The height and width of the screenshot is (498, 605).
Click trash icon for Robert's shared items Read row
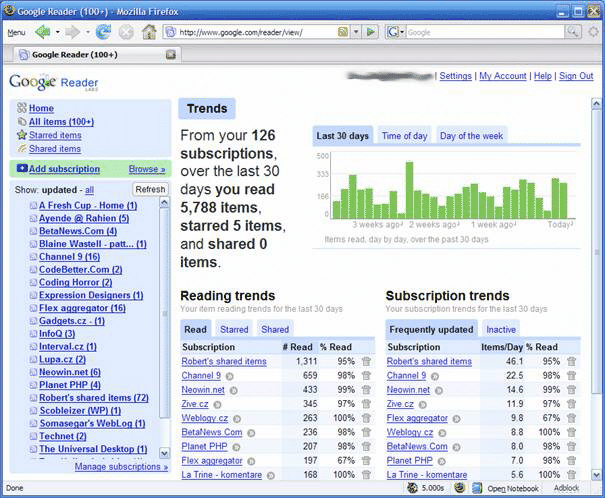[366, 361]
